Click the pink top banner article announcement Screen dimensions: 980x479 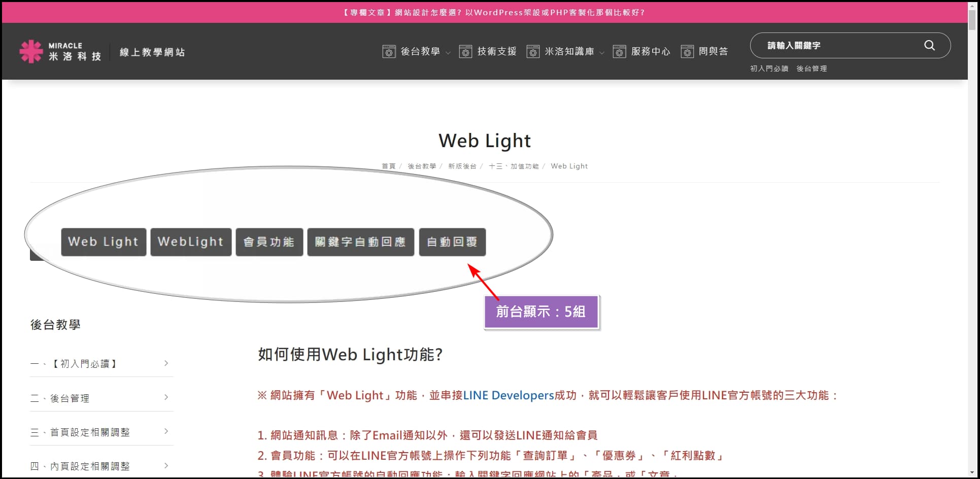493,13
